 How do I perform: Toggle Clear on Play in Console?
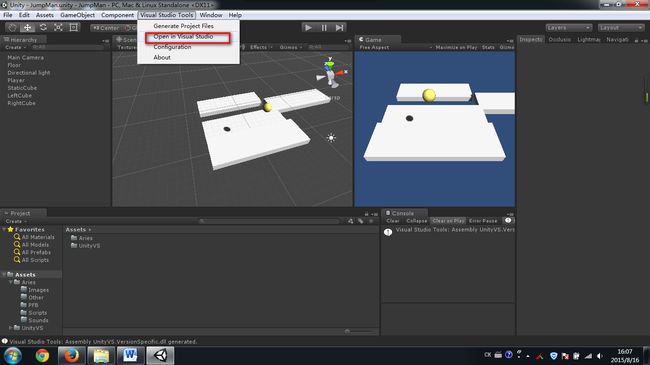(x=448, y=221)
